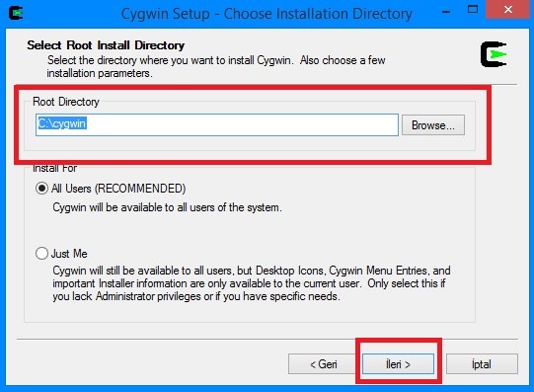Click the Root Directory group label
Image resolution: width=534 pixels, height=392 pixels.
66,102
